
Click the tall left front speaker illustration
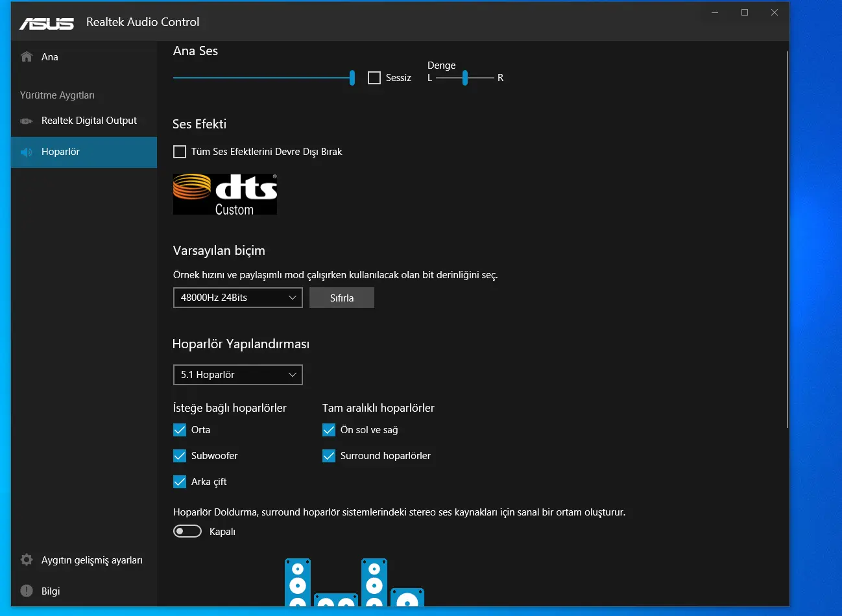click(298, 582)
